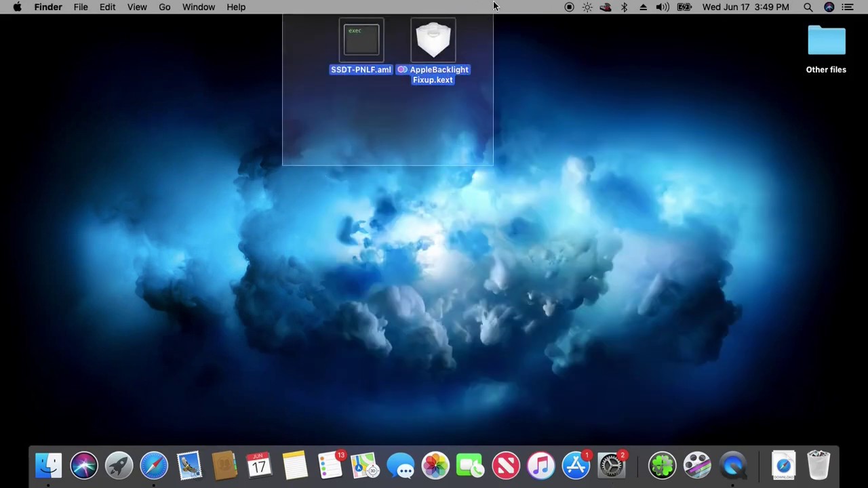Open the Apple menu
This screenshot has width=868, height=488.
pyautogui.click(x=17, y=7)
